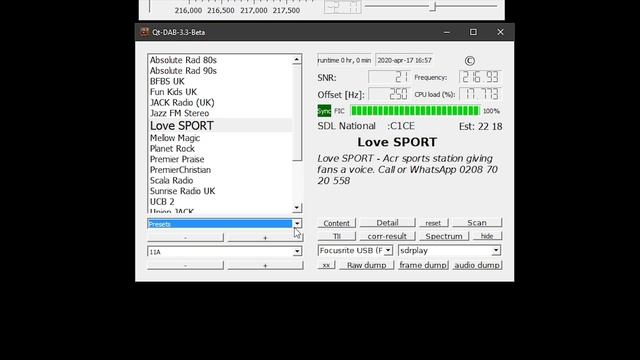The width and height of the screenshot is (640, 360).
Task: Click the Detail button
Action: click(387, 223)
